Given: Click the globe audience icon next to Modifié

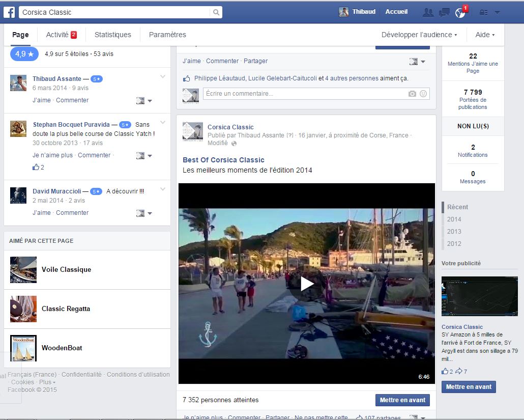Looking at the screenshot, I should point(234,144).
